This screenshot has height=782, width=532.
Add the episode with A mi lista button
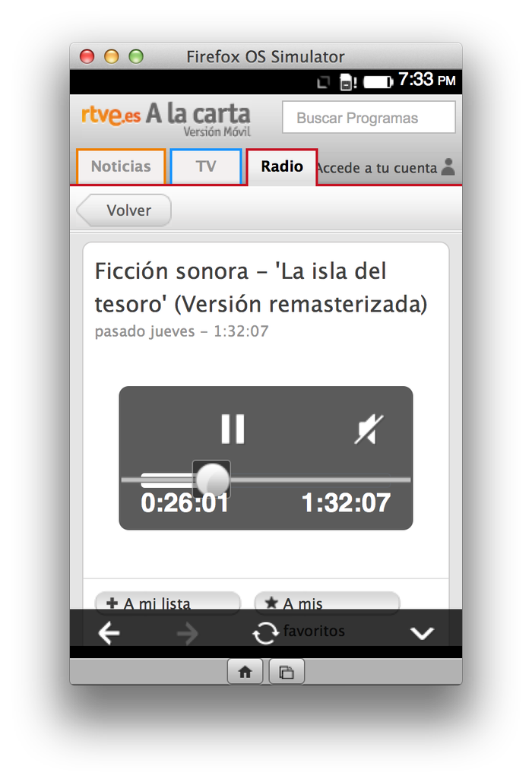(x=167, y=603)
